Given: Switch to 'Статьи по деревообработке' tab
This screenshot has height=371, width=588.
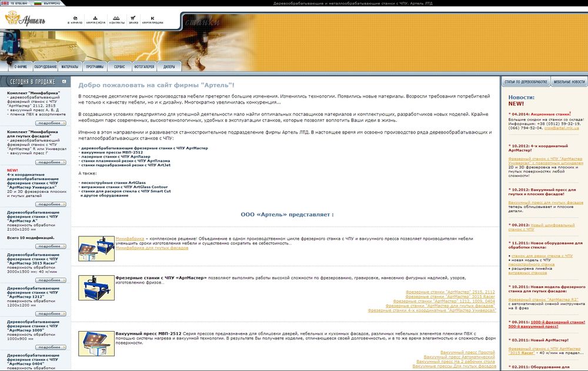Looking at the screenshot, I should [526, 82].
